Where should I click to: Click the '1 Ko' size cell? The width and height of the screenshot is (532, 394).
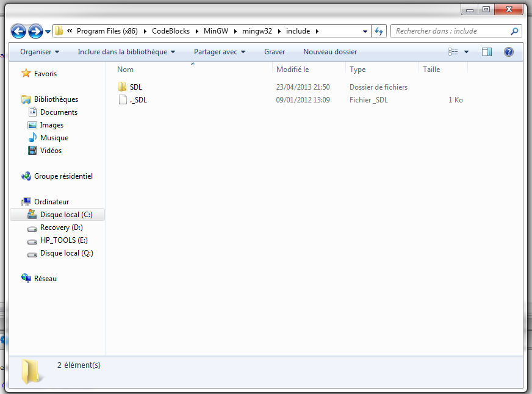[x=456, y=100]
